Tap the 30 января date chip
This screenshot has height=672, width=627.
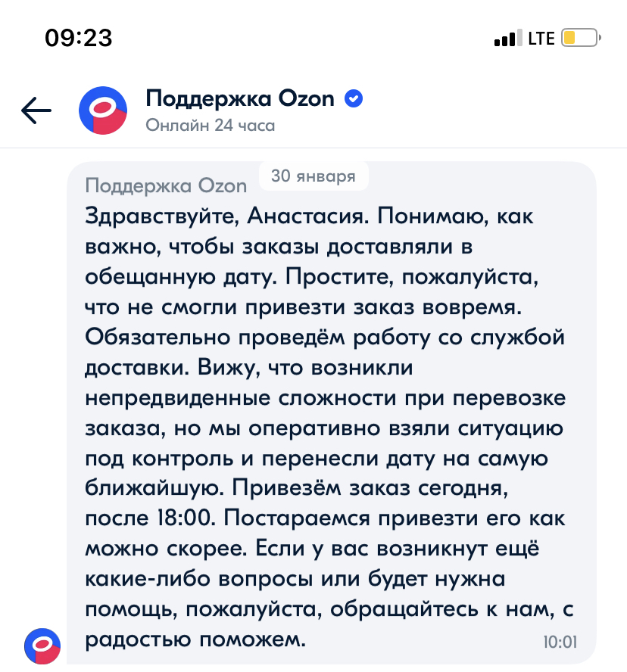click(313, 176)
